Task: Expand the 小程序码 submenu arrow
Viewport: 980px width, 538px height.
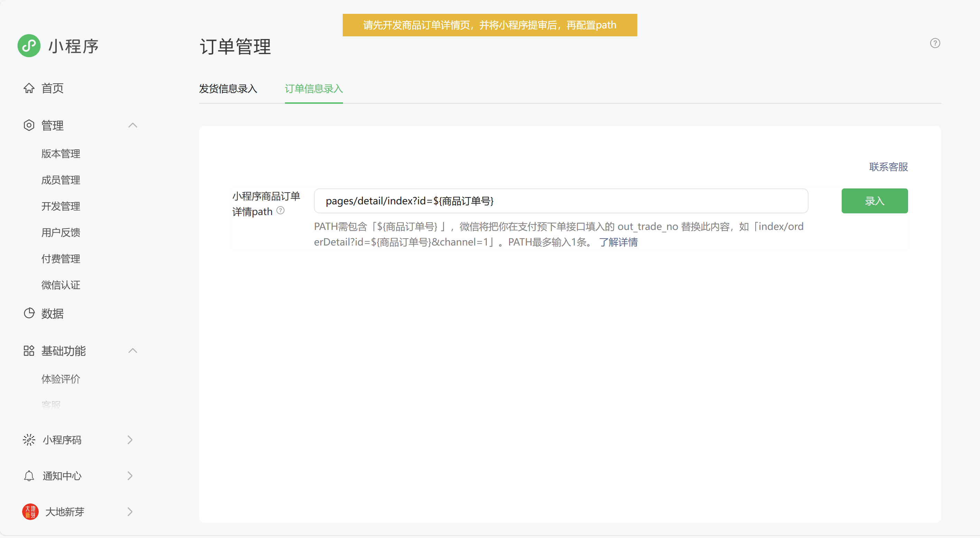Action: [130, 440]
